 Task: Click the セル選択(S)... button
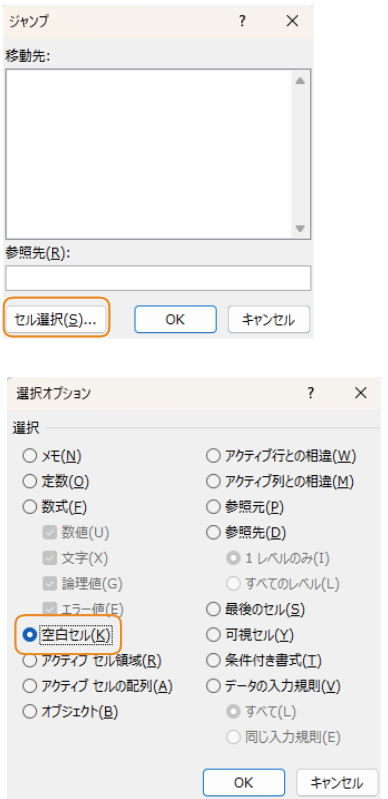click(x=56, y=319)
